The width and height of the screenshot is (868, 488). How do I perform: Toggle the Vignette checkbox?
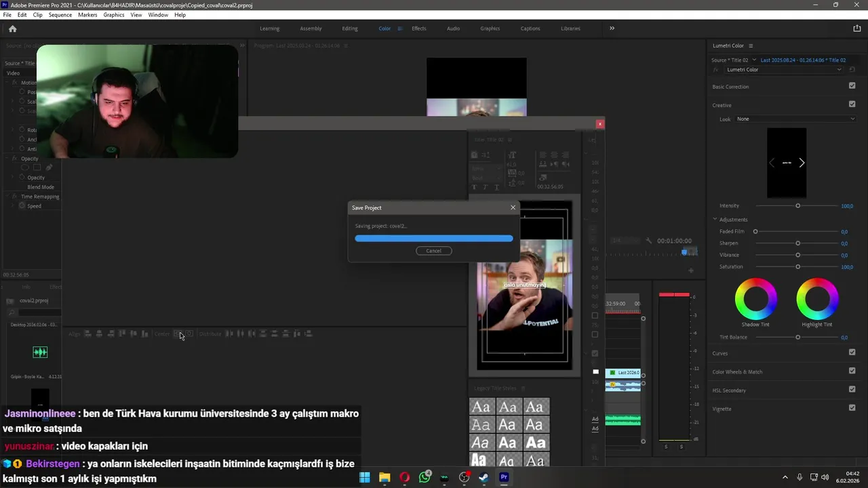(x=852, y=408)
